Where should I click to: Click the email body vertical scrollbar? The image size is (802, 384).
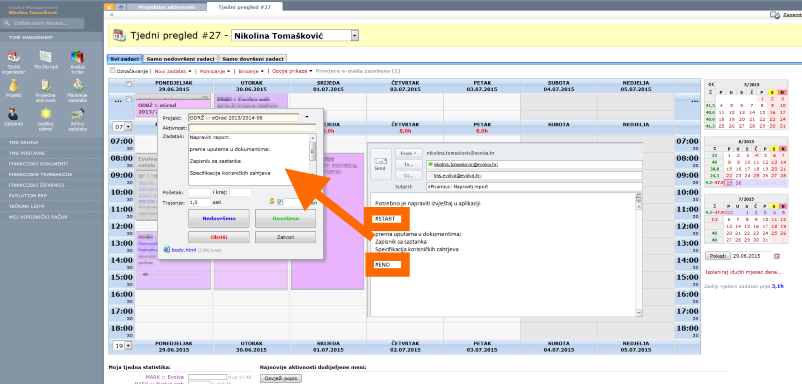coord(638,255)
